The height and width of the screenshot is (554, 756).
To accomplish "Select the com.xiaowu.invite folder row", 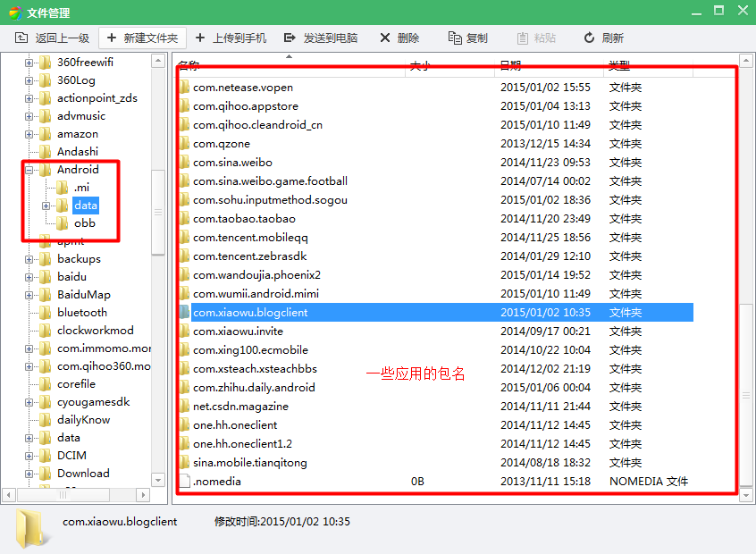I will [435, 332].
